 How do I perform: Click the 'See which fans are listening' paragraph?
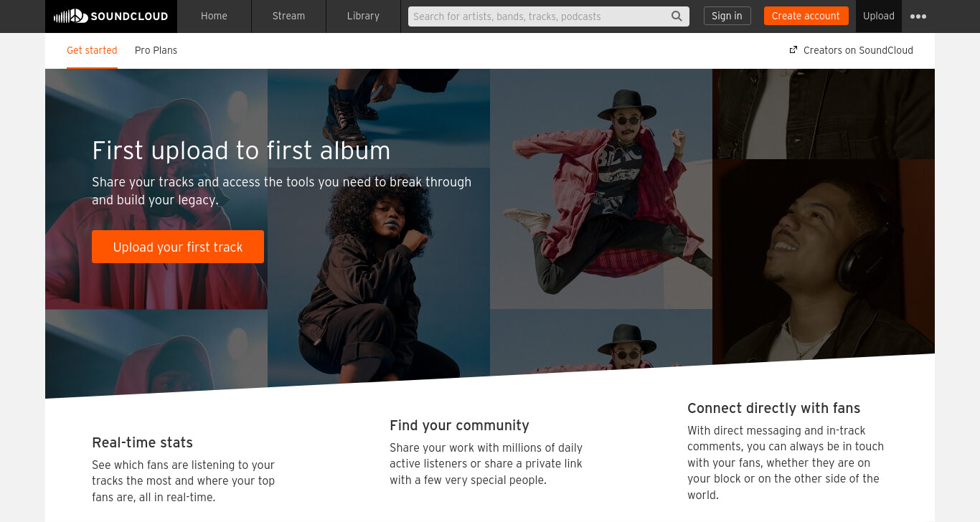point(184,481)
